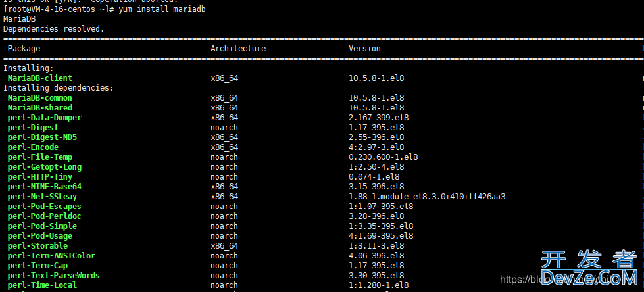Click version 1:3.11-3.el8
Image resolution: width=644 pixels, height=292 pixels.
point(377,245)
